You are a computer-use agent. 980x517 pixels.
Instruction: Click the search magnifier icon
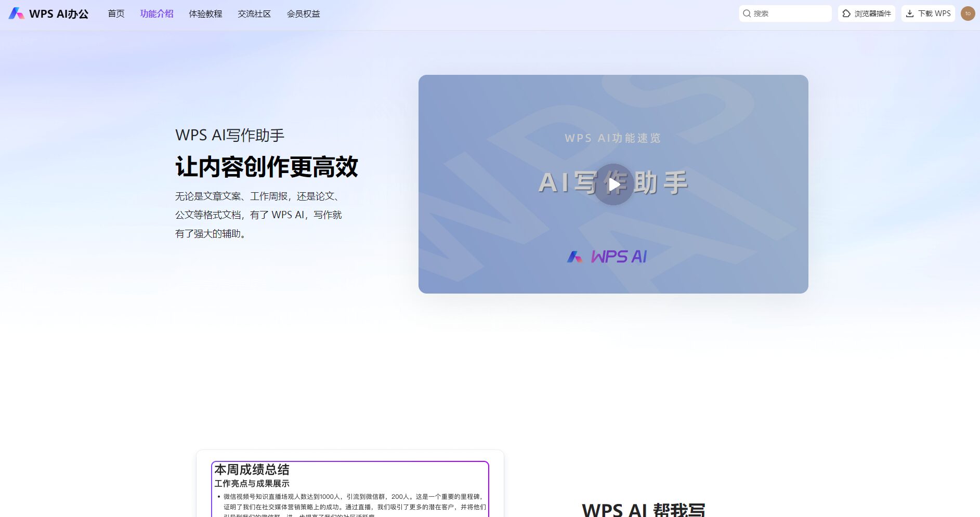[x=747, y=14]
